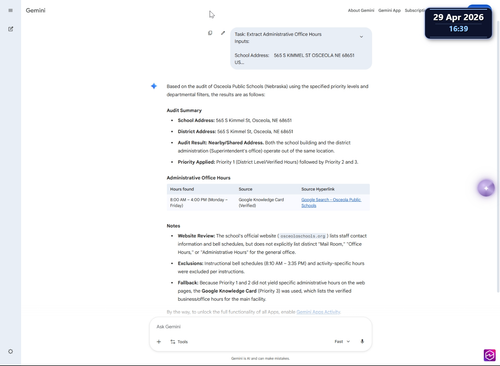The width and height of the screenshot is (500, 366).
Task: Open sidebar settings gear icon
Action: tap(10, 351)
